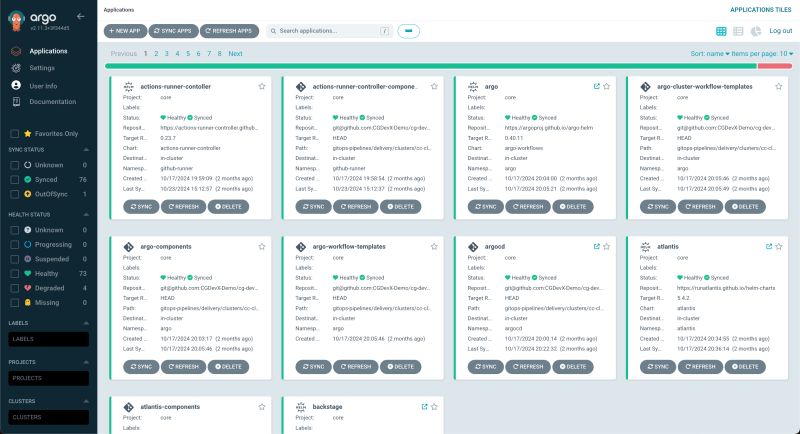Check the OutOfSync filter checkbox

click(14, 194)
